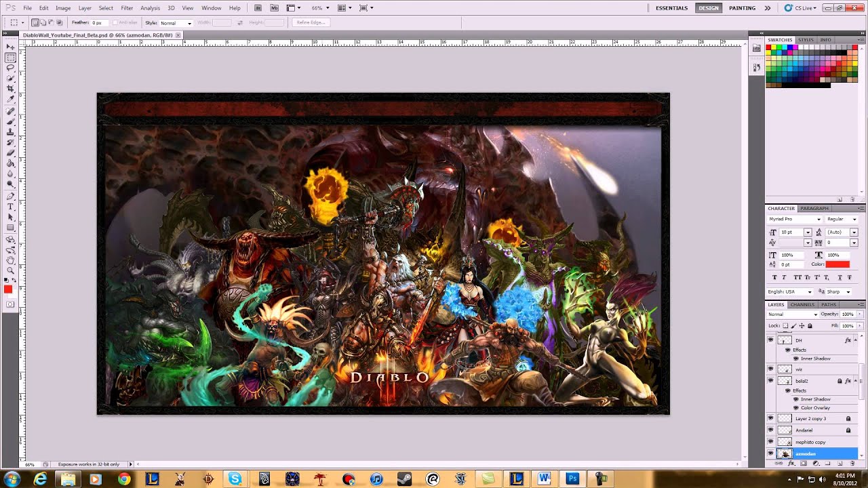
Task: Toggle Color Overlay effect visibility on belial2
Action: [x=795, y=408]
